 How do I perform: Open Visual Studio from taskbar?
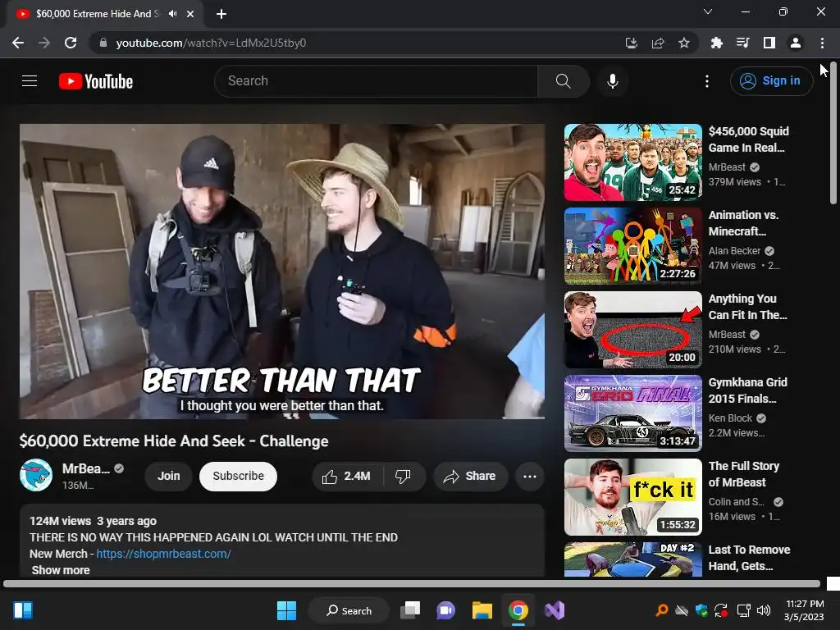(x=555, y=610)
